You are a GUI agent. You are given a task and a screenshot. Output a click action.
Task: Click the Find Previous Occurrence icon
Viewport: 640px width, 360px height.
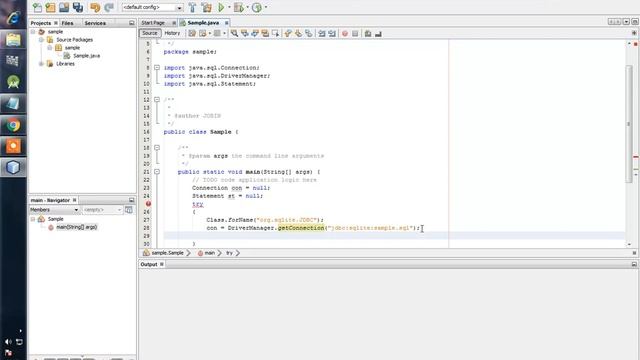click(244, 33)
